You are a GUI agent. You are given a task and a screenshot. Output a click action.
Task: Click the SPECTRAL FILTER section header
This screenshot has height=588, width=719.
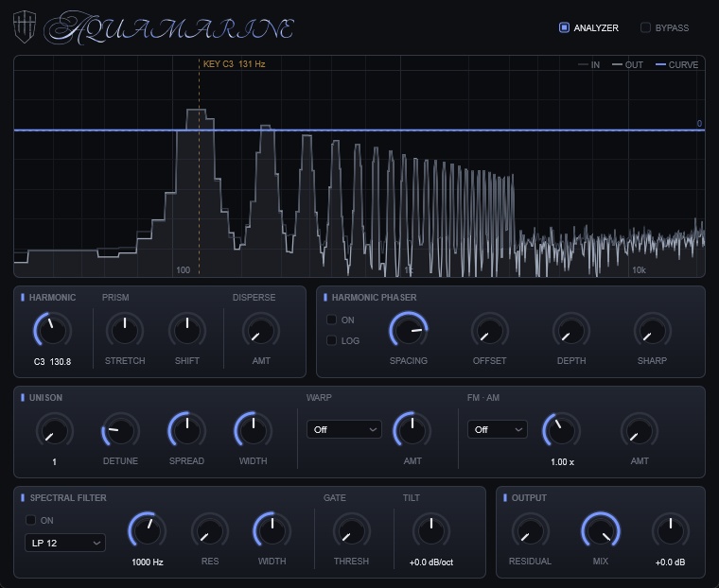(68, 497)
